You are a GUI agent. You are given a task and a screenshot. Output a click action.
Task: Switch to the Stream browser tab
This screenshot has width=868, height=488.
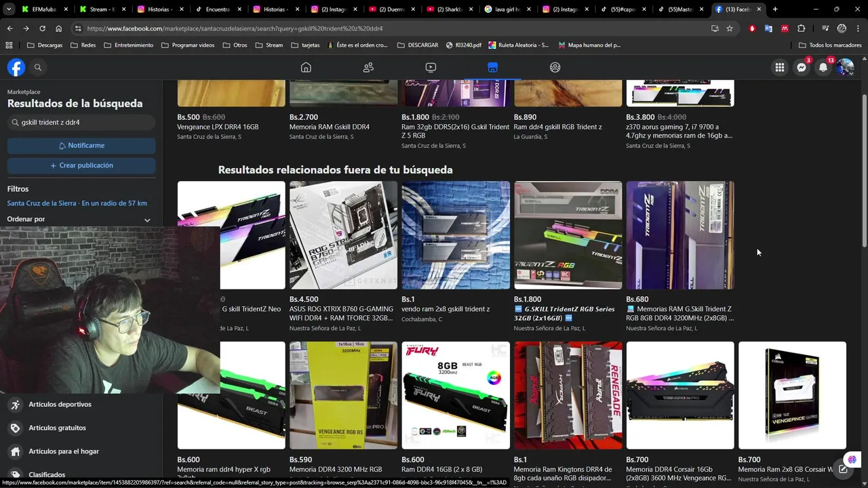coord(102,9)
